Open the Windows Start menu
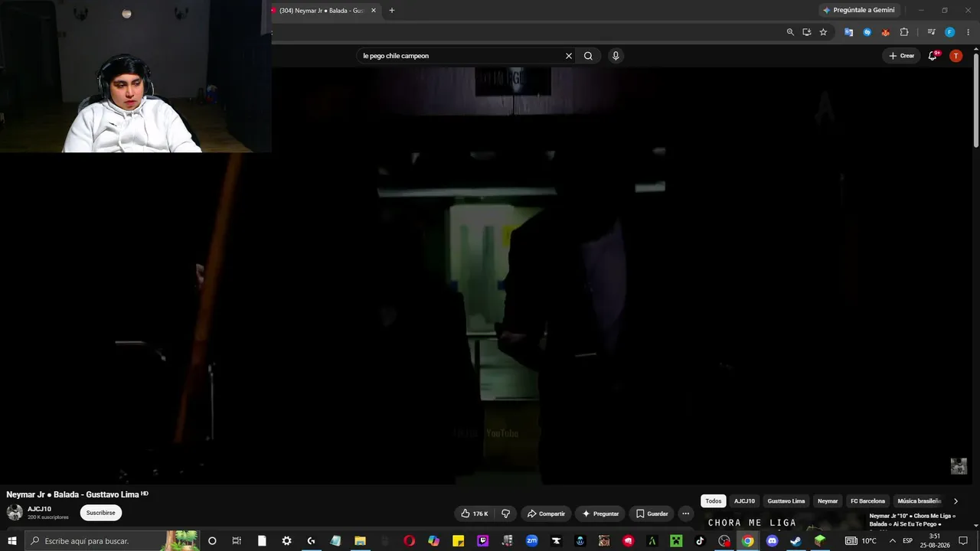 pos(12,541)
